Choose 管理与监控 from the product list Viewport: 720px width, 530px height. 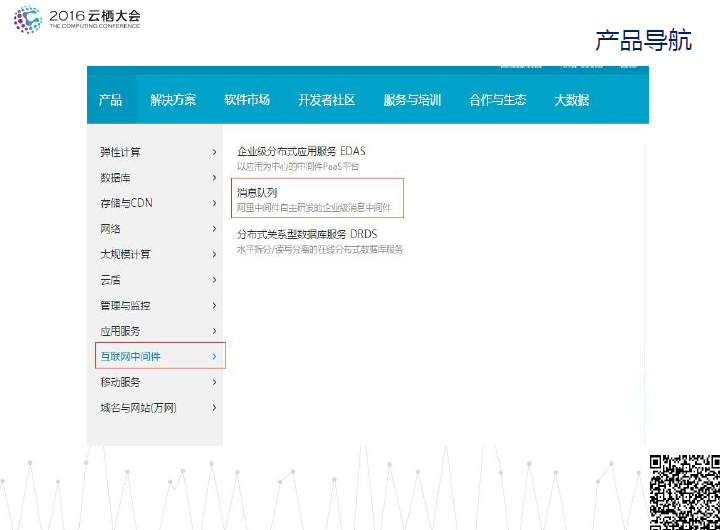125,305
